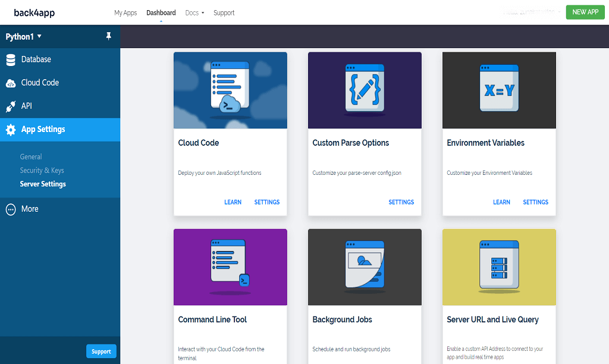The image size is (609, 364).
Task: Click the API plug icon in sidebar
Action: [x=11, y=106]
